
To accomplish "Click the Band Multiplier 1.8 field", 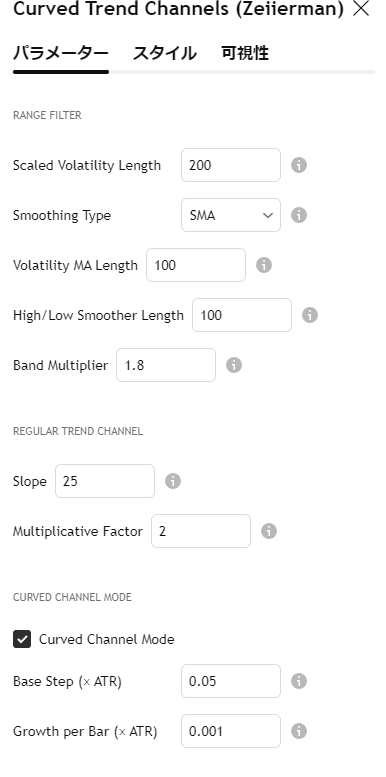I will [x=166, y=365].
